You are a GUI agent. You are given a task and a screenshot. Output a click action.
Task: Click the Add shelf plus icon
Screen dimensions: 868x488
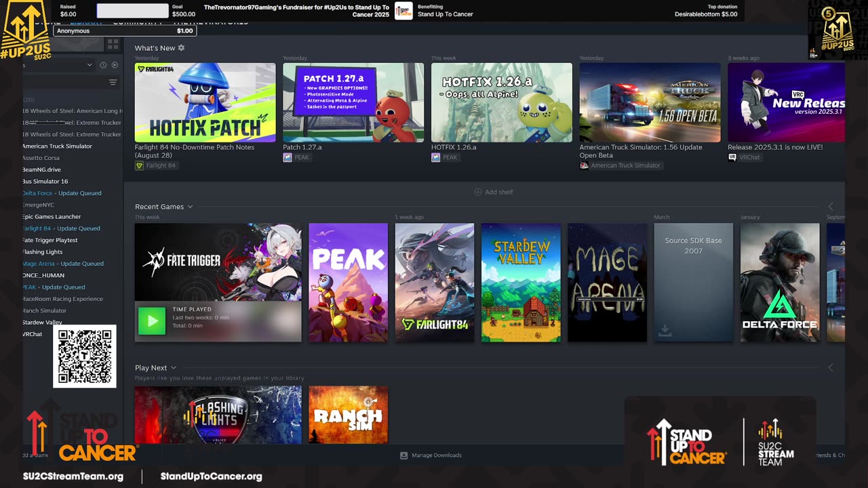point(478,192)
